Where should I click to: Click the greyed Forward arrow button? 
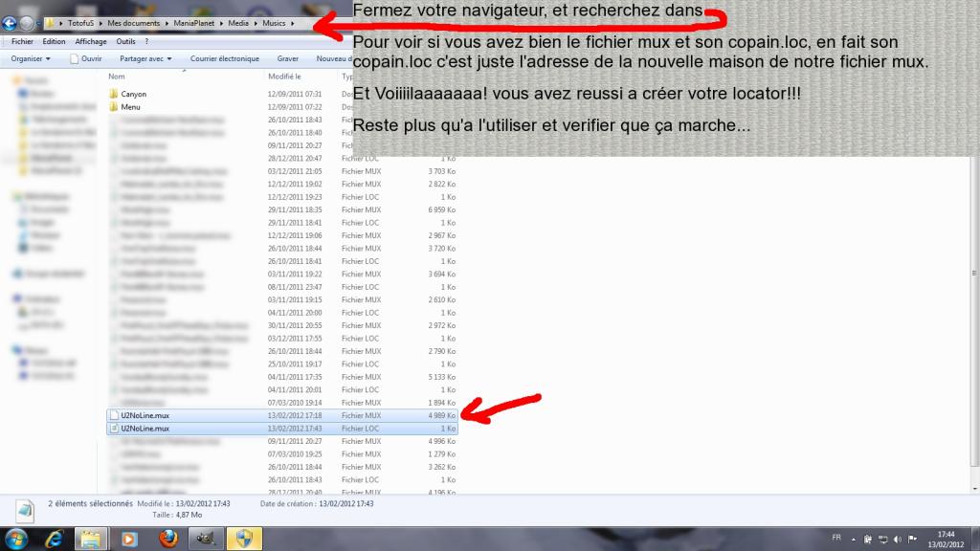[26, 23]
